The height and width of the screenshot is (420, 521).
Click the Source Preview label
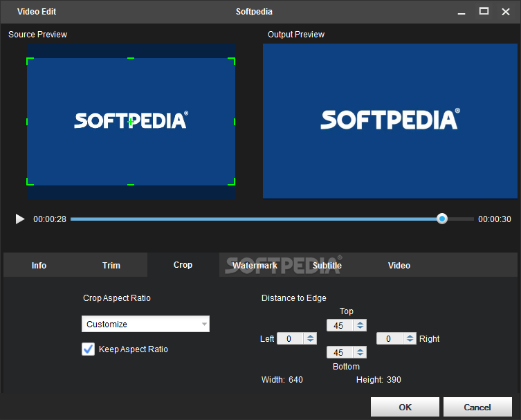coord(38,35)
